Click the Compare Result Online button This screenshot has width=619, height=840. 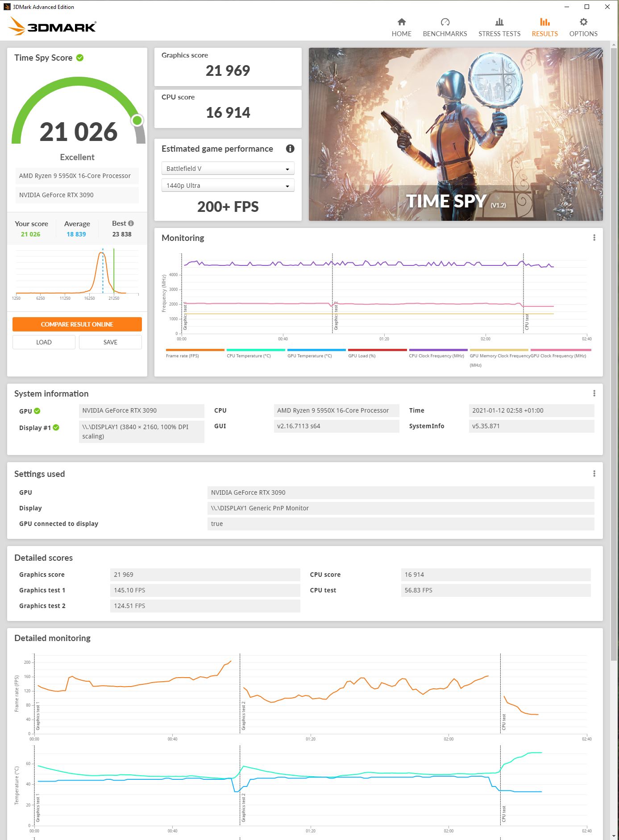coord(77,324)
